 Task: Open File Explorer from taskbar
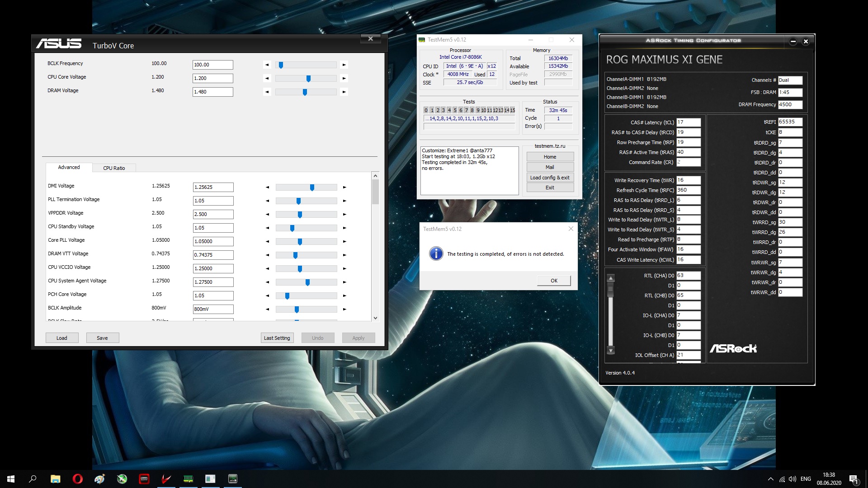point(55,479)
